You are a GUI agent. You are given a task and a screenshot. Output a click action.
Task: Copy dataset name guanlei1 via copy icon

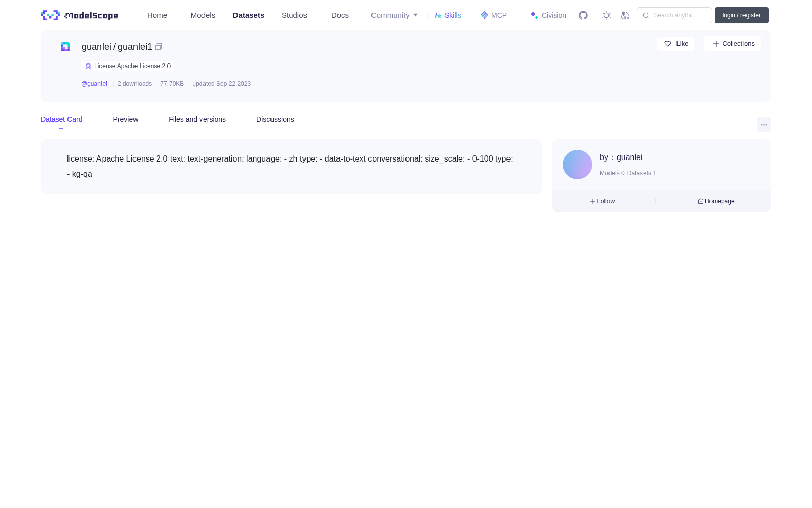(159, 47)
